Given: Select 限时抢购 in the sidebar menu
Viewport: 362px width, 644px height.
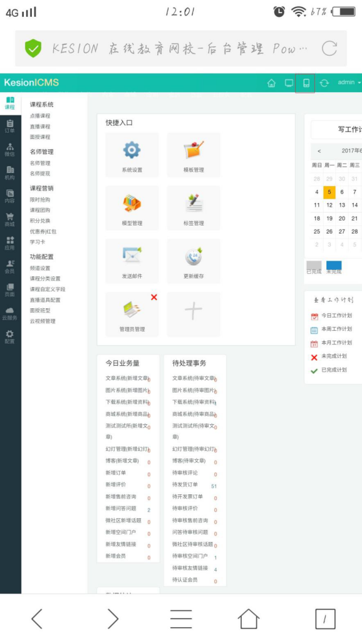Looking at the screenshot, I should [40, 200].
